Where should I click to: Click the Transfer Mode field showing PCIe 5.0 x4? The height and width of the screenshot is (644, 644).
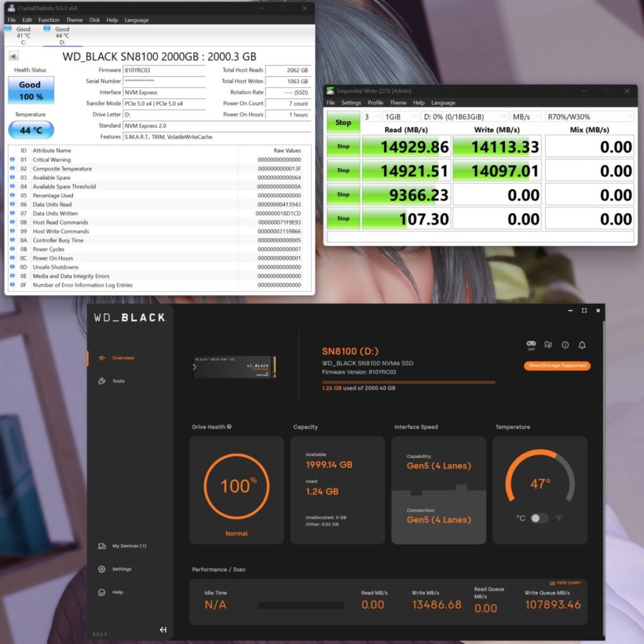click(x=164, y=104)
